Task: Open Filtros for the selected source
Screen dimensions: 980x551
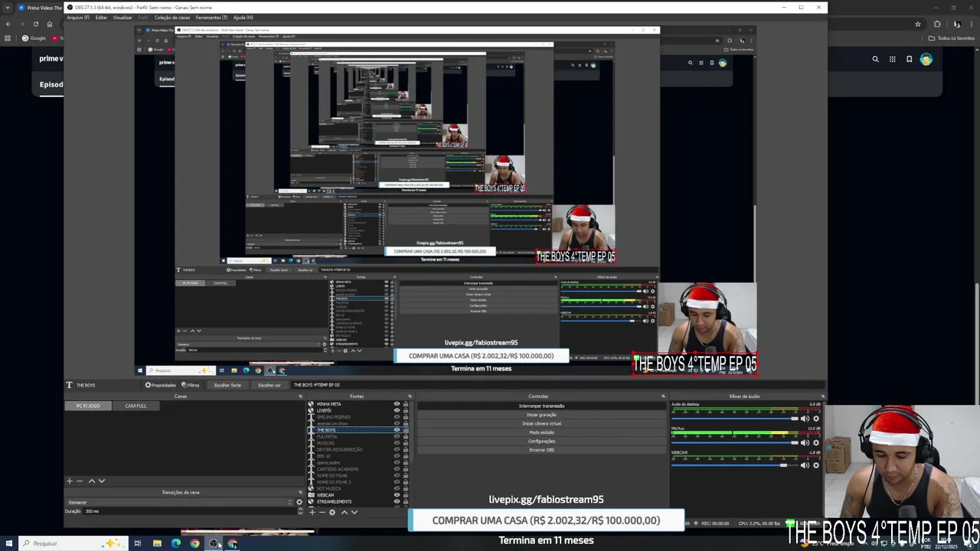Action: point(191,385)
